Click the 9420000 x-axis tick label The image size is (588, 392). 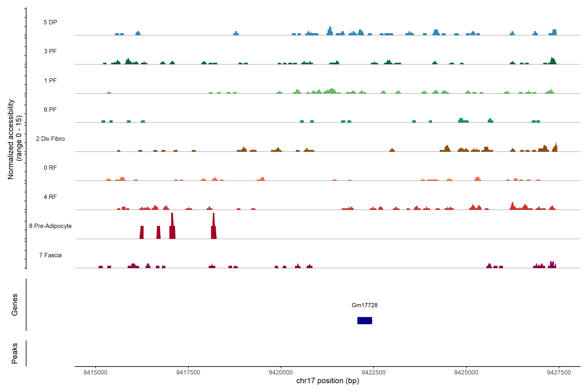[x=281, y=372]
